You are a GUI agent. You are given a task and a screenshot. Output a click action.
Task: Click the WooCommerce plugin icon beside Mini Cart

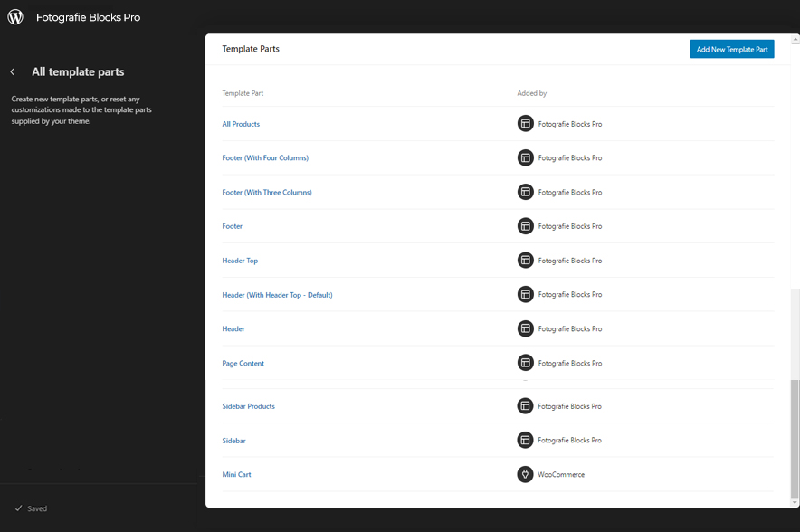pyautogui.click(x=525, y=474)
